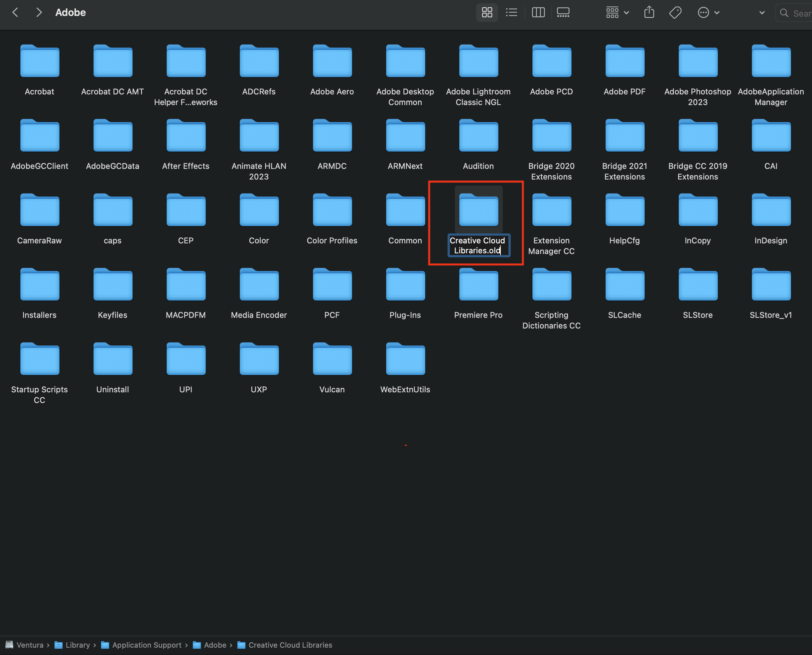Switch to column view
The height and width of the screenshot is (655, 812).
538,12
